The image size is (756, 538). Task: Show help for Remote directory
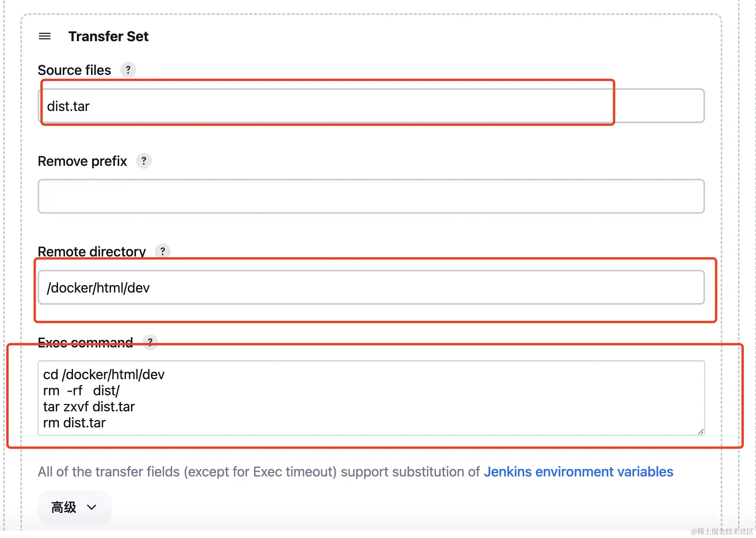[163, 251]
